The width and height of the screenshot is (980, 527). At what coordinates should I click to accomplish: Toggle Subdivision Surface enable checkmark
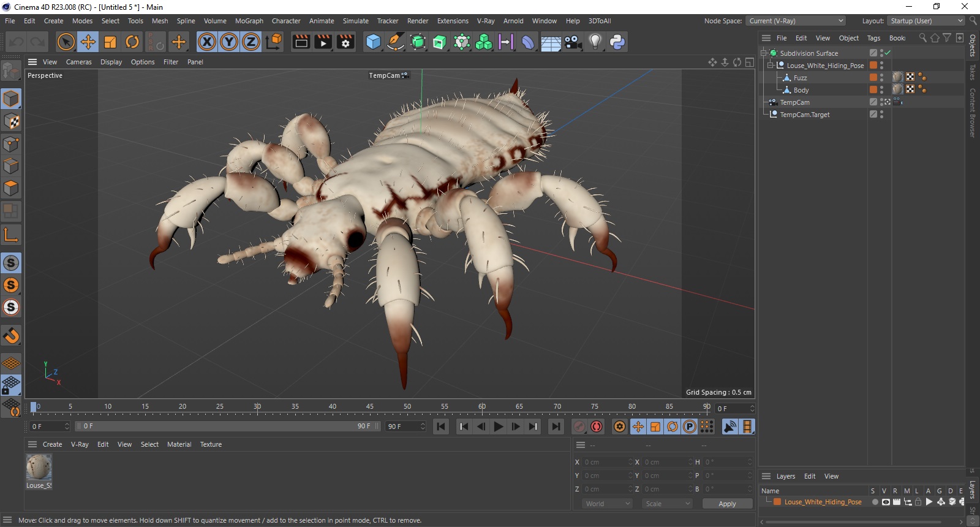(888, 53)
